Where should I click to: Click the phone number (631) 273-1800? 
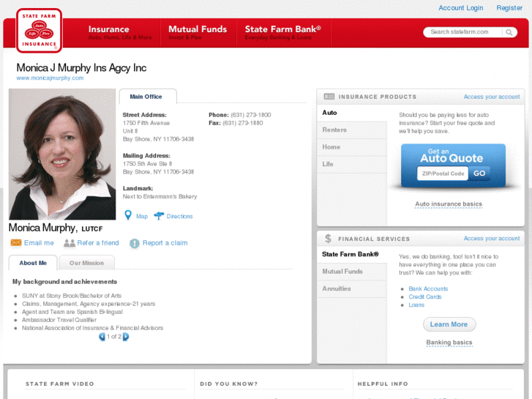pos(251,115)
